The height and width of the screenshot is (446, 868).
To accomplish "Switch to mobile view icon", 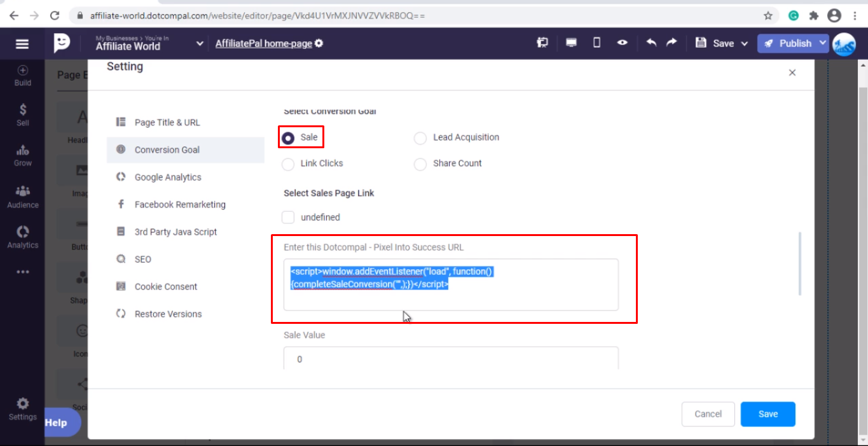I will point(596,43).
